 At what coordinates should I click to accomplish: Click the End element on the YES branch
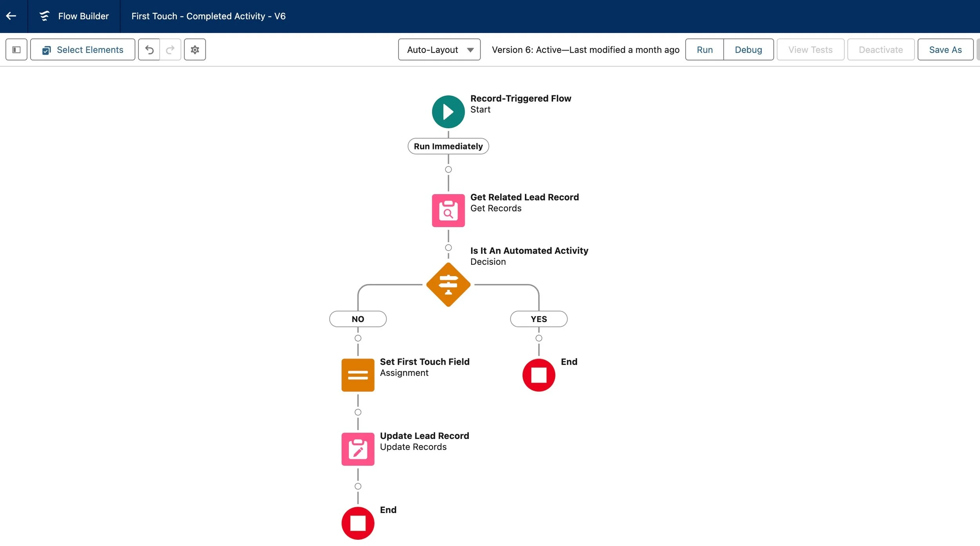(x=539, y=375)
